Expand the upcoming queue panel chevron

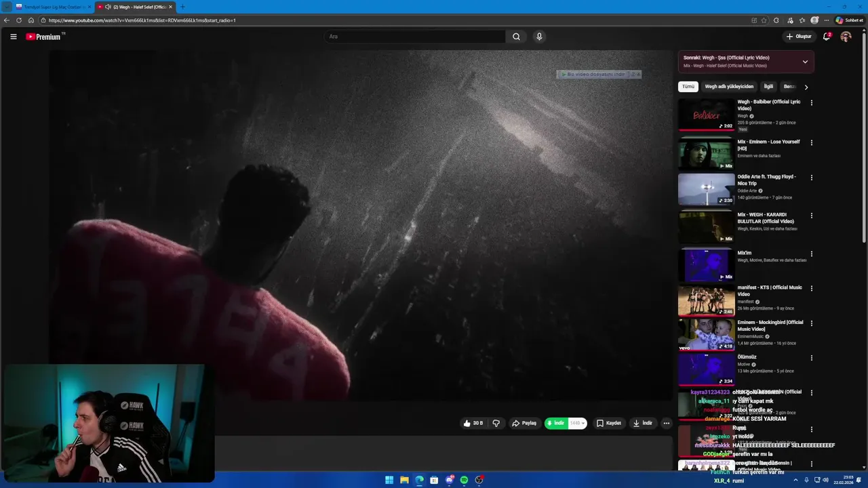point(805,62)
